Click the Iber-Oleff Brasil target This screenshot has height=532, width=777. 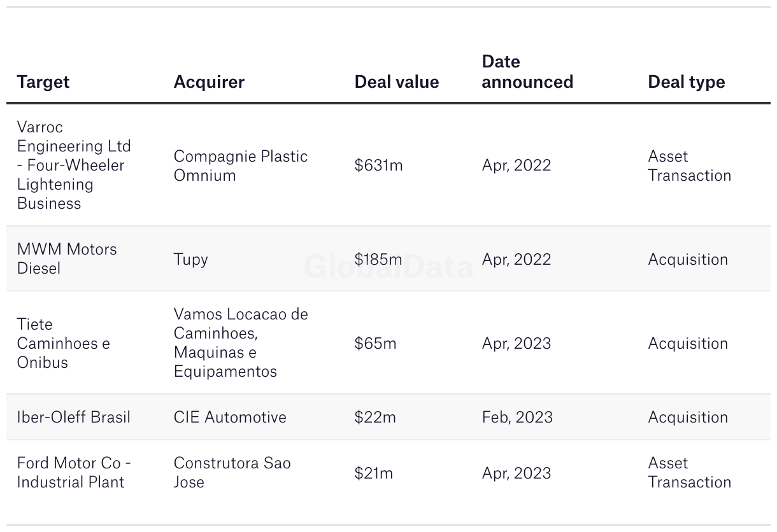[74, 417]
